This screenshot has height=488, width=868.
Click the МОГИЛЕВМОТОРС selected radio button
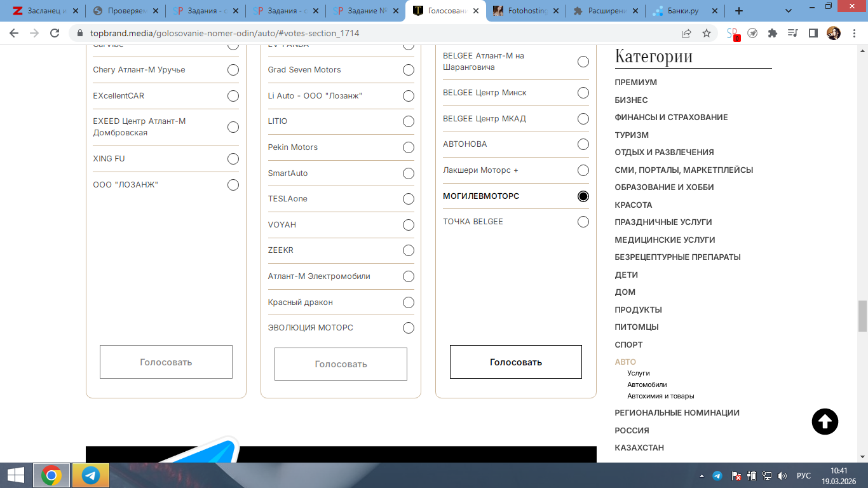(583, 196)
